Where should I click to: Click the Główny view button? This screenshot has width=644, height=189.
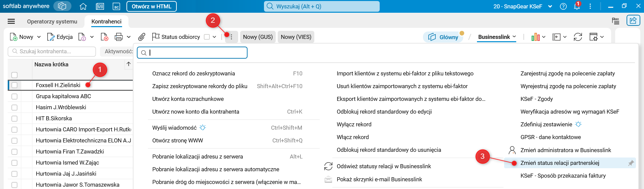click(444, 37)
